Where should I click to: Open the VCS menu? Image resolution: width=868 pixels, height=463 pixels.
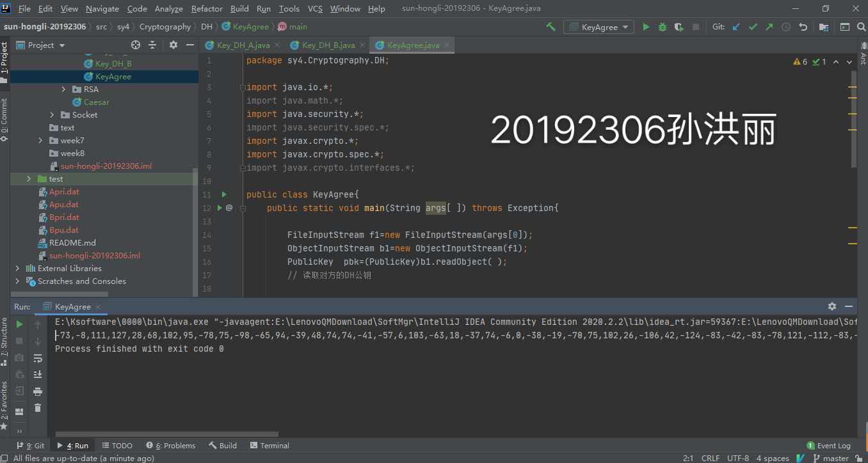(x=315, y=8)
